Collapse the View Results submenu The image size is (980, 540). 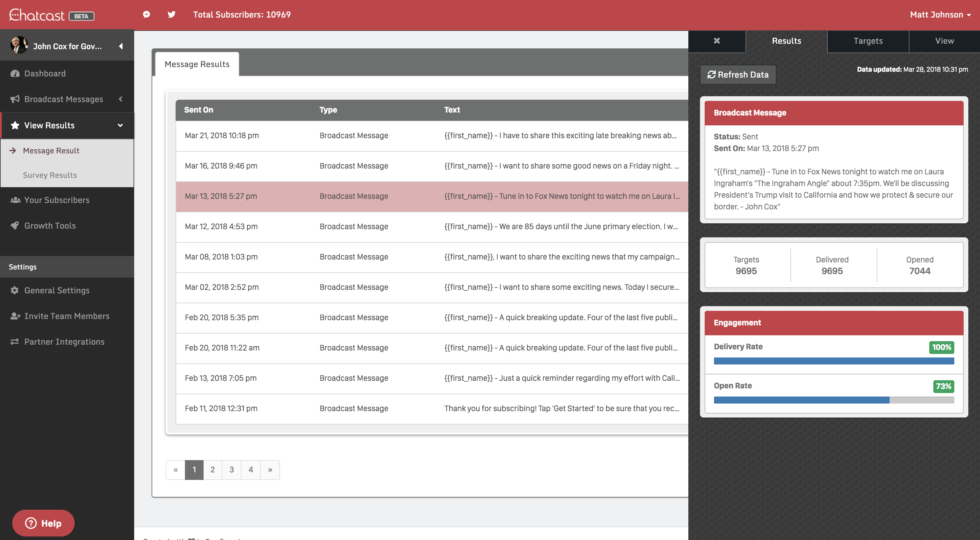pos(120,125)
